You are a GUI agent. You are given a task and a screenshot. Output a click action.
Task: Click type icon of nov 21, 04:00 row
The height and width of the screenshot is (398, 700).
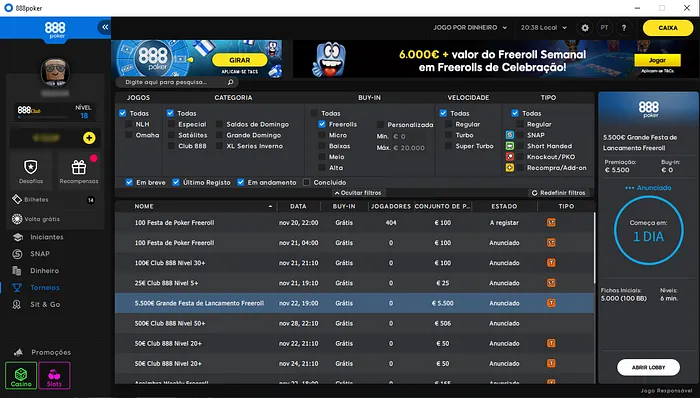coord(551,242)
